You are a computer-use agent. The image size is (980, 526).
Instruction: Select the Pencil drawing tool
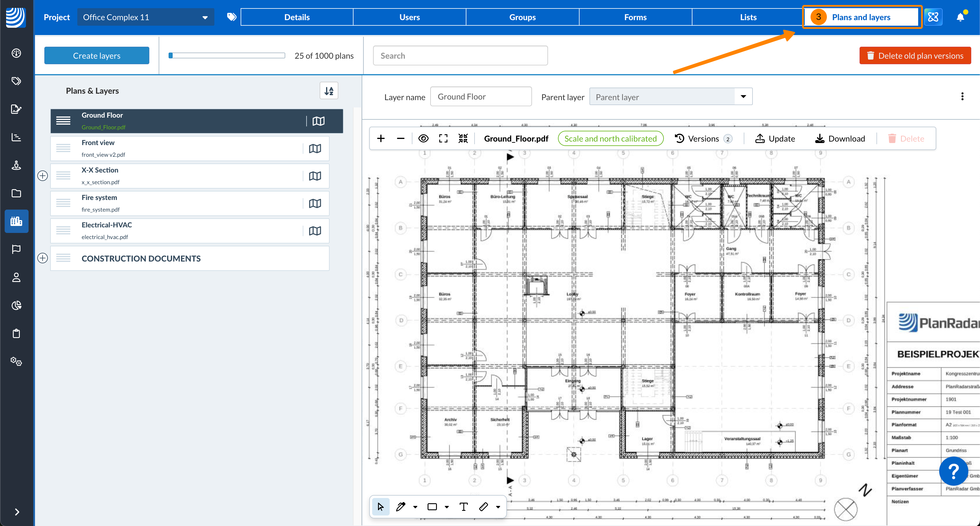tap(400, 507)
